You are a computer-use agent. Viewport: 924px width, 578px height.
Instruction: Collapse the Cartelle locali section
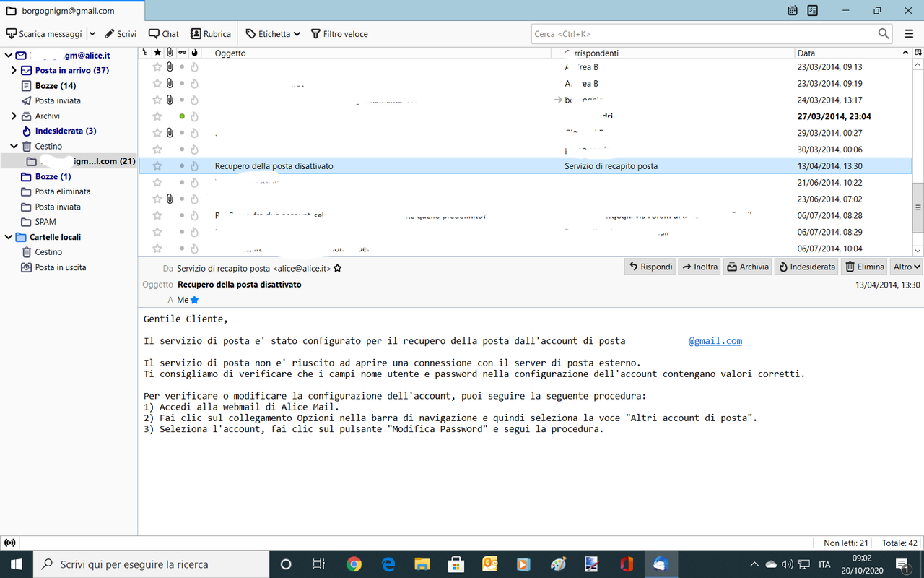pyautogui.click(x=7, y=238)
